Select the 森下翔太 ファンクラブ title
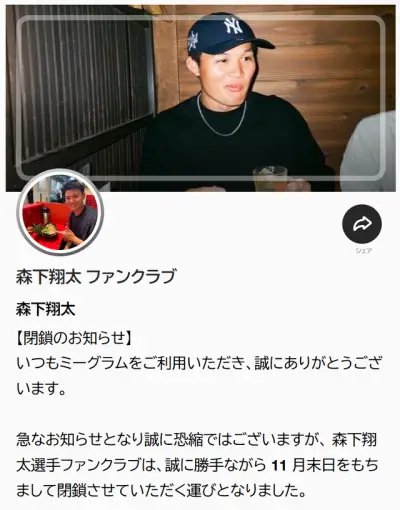Screen dimensions: 400x510 [x=96, y=276]
